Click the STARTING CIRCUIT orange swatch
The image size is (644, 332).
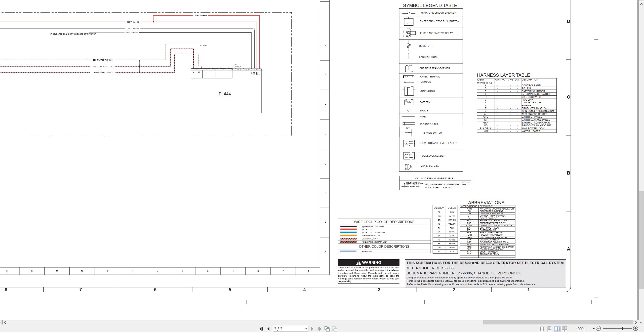point(348,236)
